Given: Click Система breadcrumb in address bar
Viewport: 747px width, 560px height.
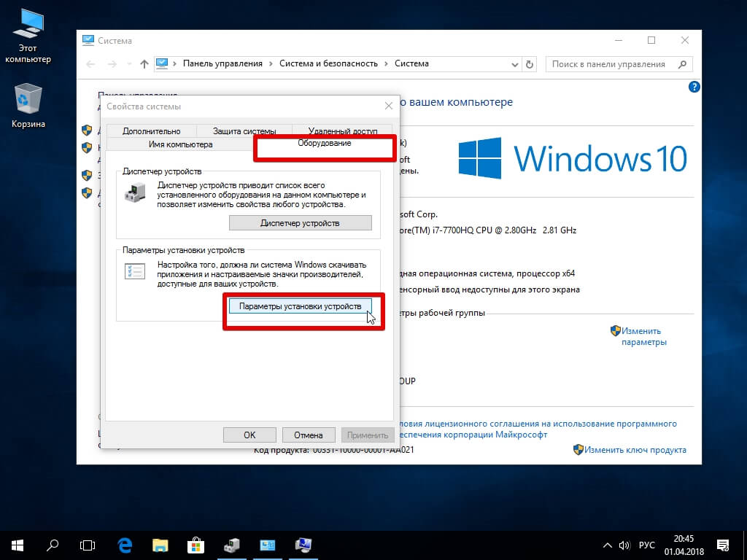Looking at the screenshot, I should point(411,64).
